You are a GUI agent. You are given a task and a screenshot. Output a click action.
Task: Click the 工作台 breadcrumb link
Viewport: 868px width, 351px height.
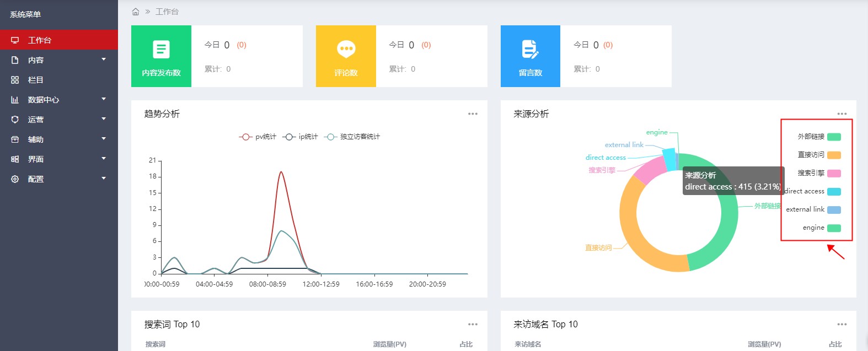pos(167,12)
